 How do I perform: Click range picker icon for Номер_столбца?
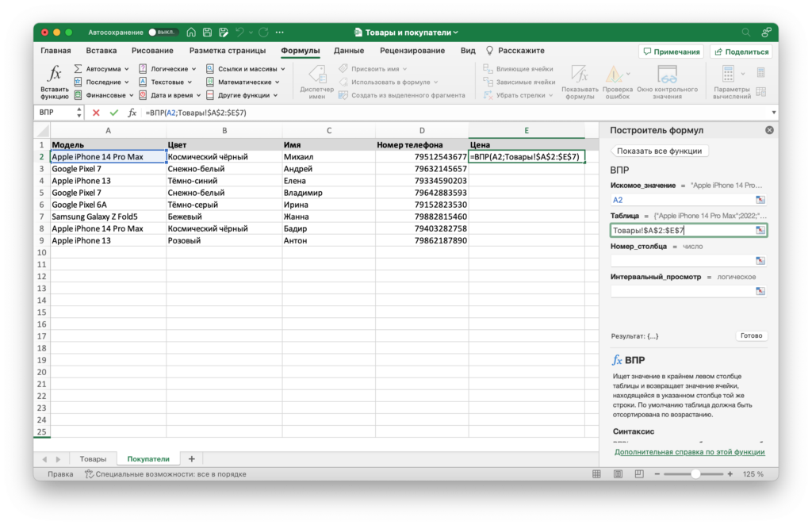[x=760, y=260]
